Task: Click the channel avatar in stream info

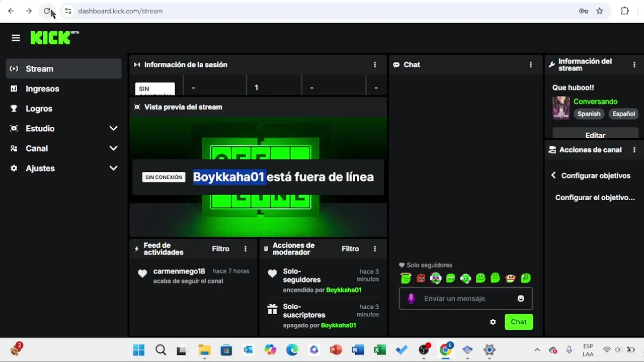Action: (561, 108)
